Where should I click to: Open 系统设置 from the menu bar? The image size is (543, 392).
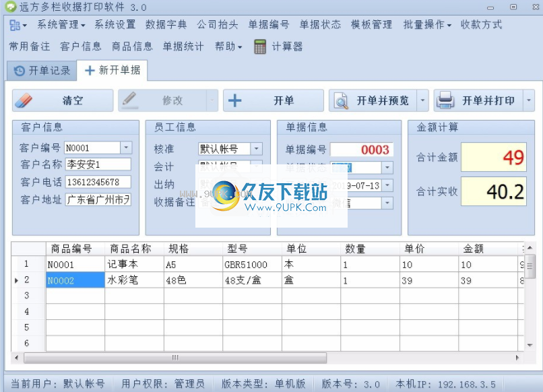(115, 25)
